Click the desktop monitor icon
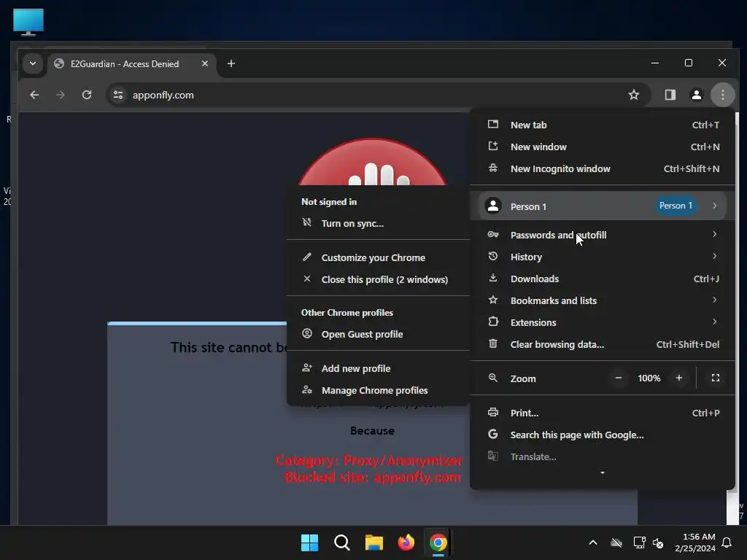The height and width of the screenshot is (560, 747). [x=28, y=22]
